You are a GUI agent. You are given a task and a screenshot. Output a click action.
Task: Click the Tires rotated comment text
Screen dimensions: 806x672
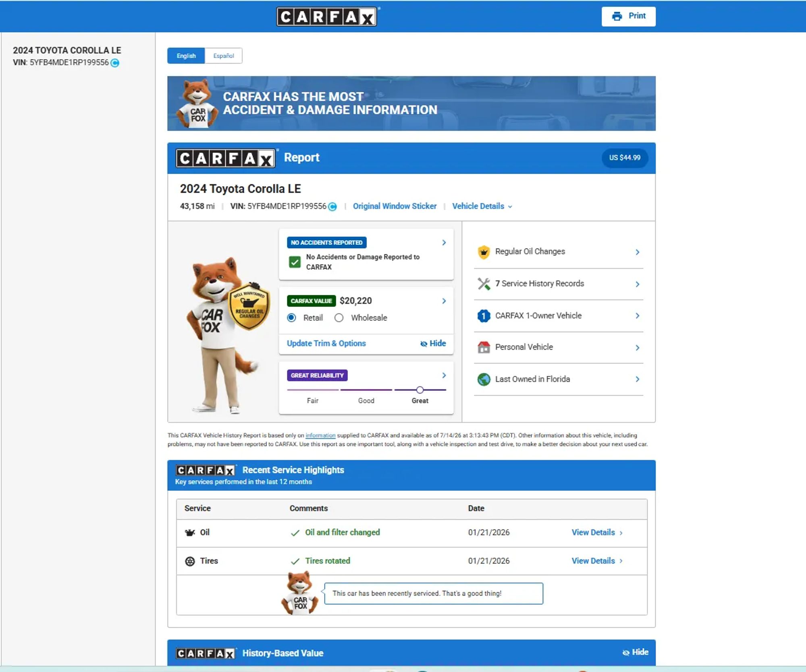pyautogui.click(x=328, y=561)
